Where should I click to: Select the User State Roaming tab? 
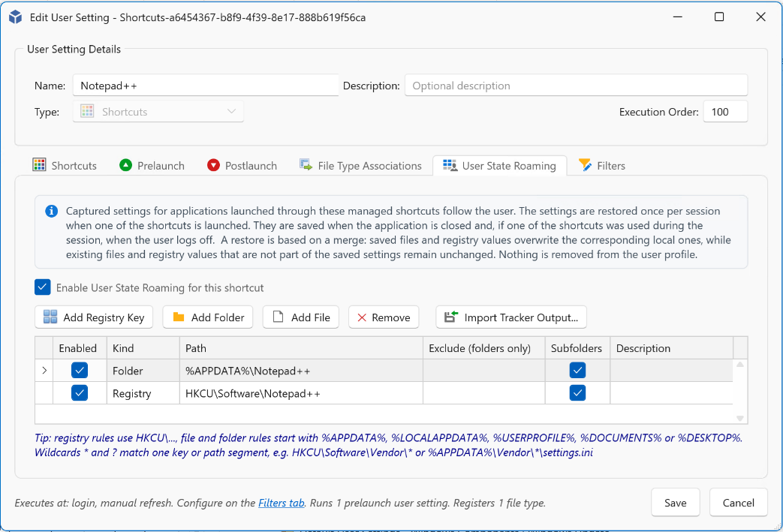point(499,165)
